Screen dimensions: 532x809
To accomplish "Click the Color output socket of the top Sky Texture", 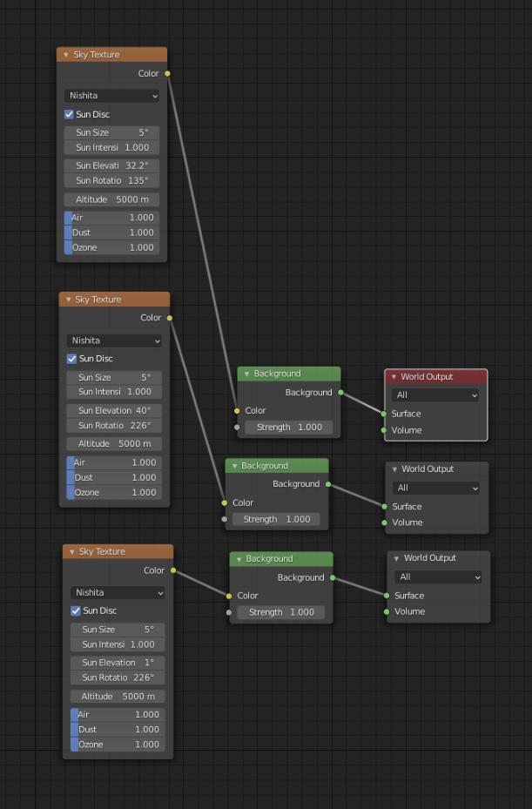I will point(167,74).
